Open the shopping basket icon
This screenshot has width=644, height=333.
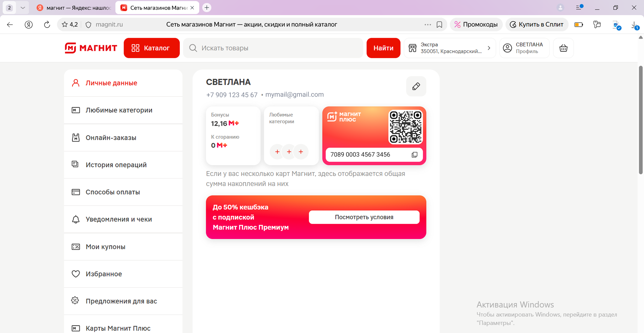pyautogui.click(x=563, y=48)
